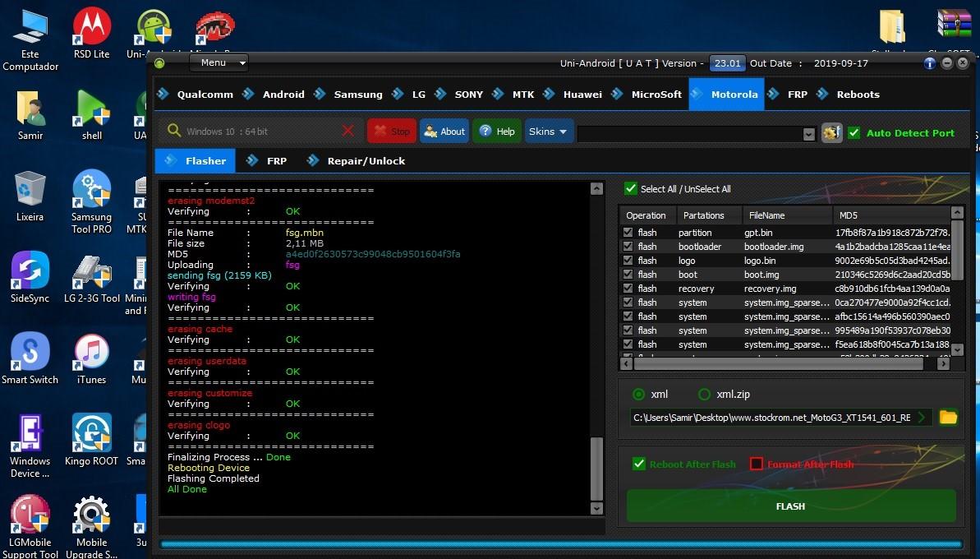The image size is (980, 559).
Task: Expand the Skins dropdown
Action: (549, 132)
